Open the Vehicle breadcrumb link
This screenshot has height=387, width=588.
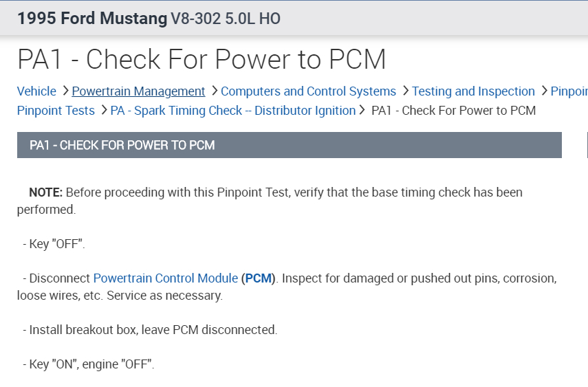tap(36, 91)
